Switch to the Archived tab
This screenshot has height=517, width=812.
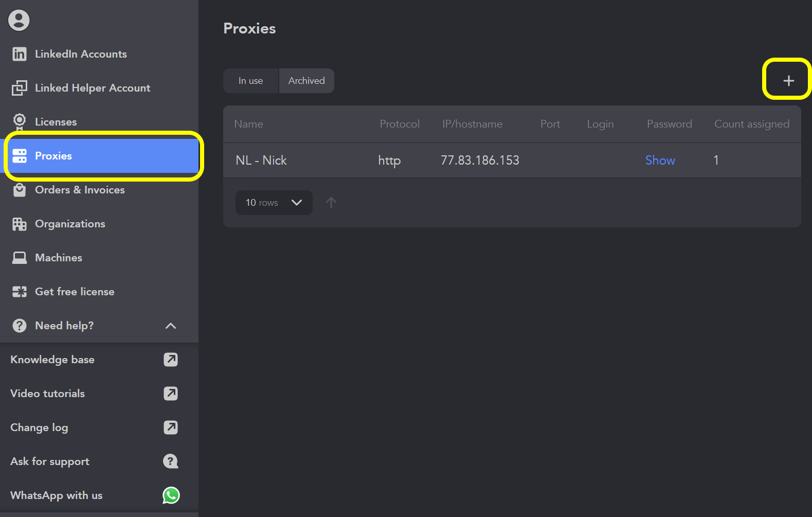tap(306, 81)
